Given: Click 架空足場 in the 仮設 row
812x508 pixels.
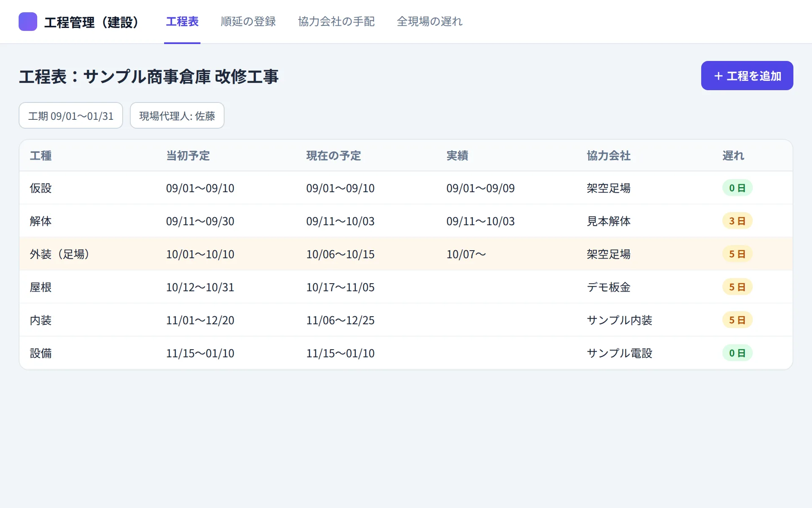Looking at the screenshot, I should (609, 188).
